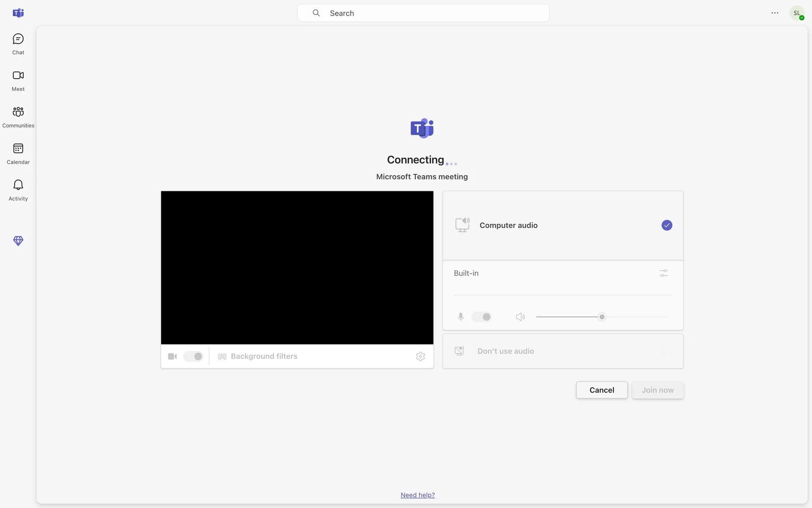
Task: Open video device settings gear
Action: pyautogui.click(x=420, y=356)
